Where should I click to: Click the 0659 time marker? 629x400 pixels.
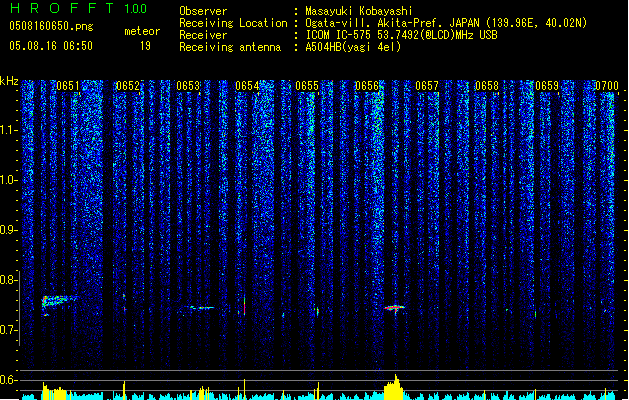[x=547, y=86]
